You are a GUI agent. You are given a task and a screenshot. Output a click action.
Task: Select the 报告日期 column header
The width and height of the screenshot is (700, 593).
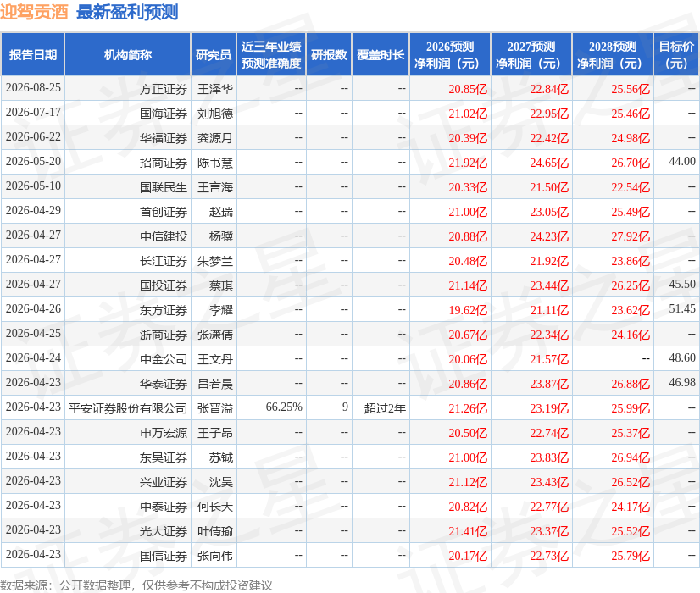pyautogui.click(x=33, y=55)
